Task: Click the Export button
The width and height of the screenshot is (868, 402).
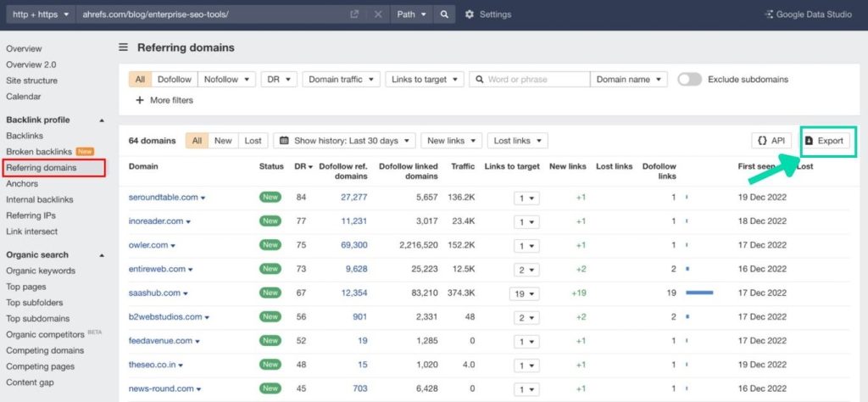Action: 824,141
